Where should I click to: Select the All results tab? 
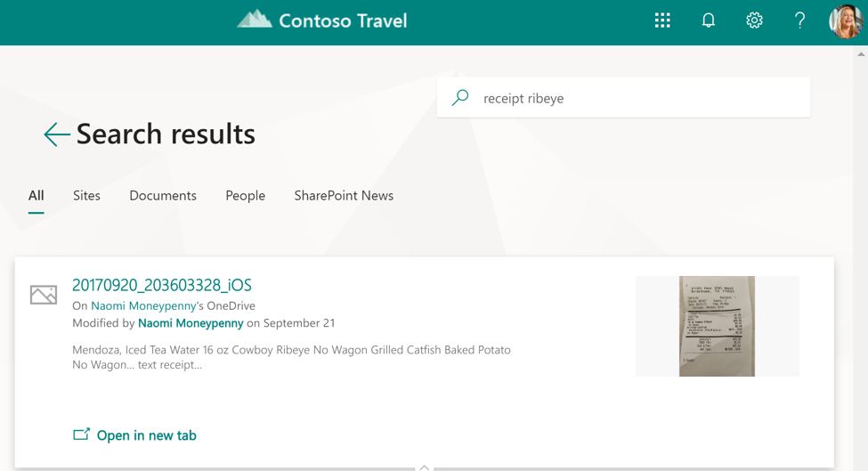pyautogui.click(x=36, y=195)
